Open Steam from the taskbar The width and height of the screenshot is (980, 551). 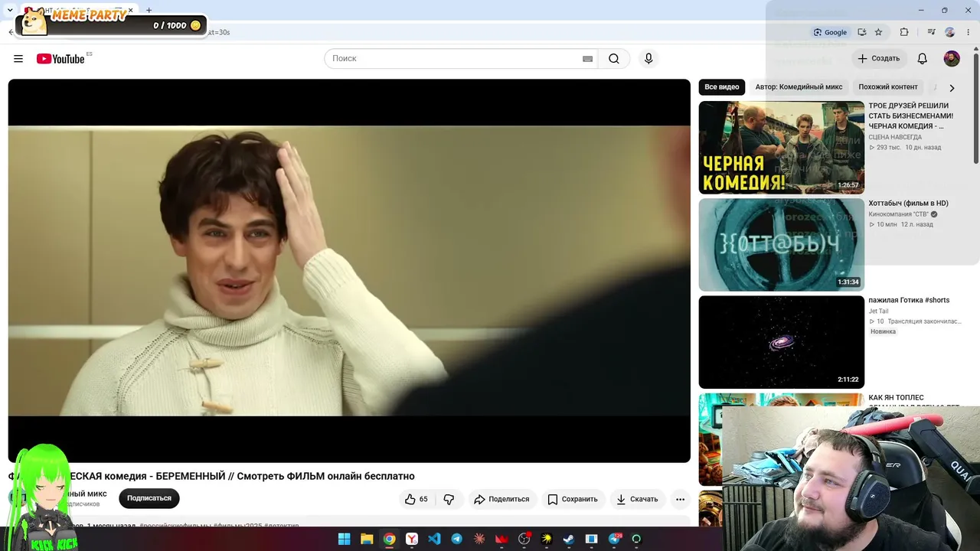point(569,539)
